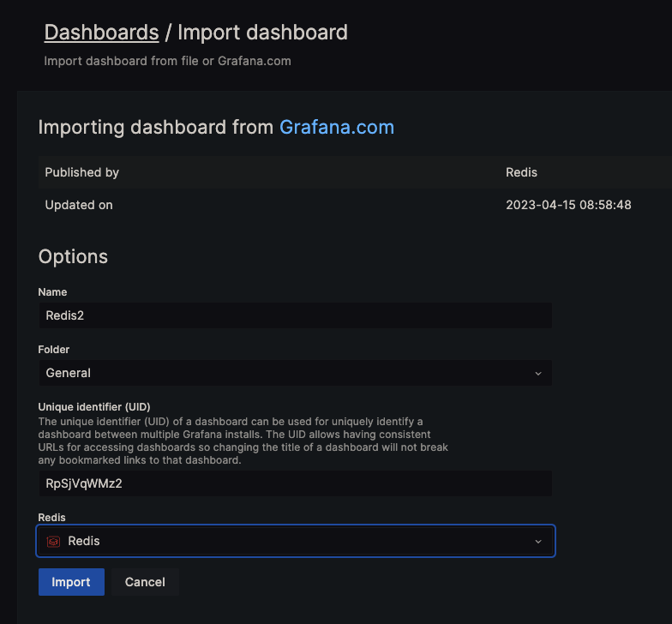Image resolution: width=672 pixels, height=624 pixels.
Task: Click the Import dashboard page title
Action: click(x=262, y=33)
